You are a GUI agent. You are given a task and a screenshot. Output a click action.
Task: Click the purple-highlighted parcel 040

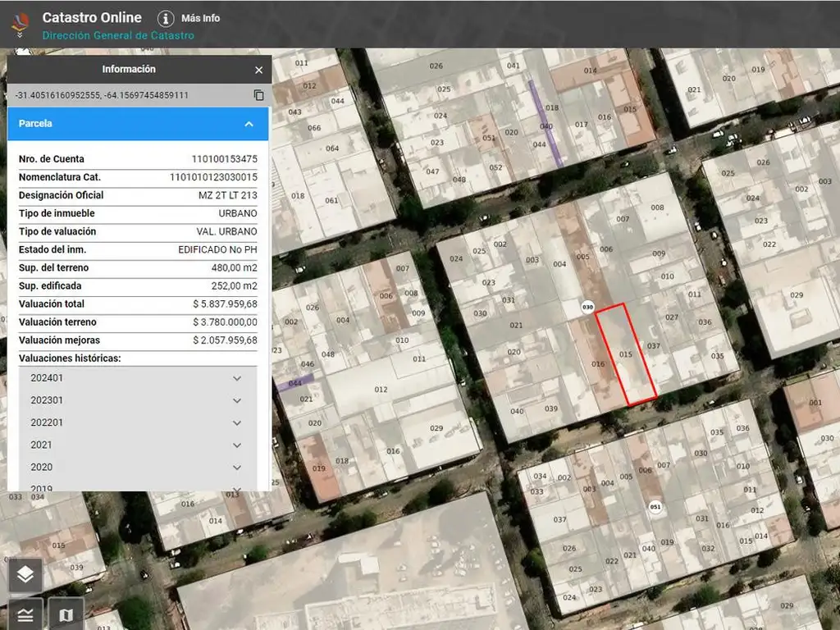coord(545,125)
